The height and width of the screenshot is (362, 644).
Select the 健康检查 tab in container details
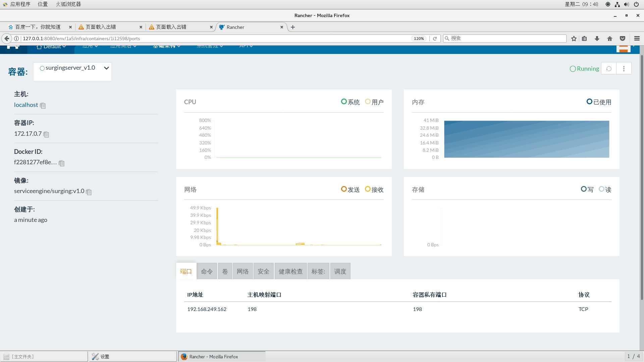[x=290, y=271]
